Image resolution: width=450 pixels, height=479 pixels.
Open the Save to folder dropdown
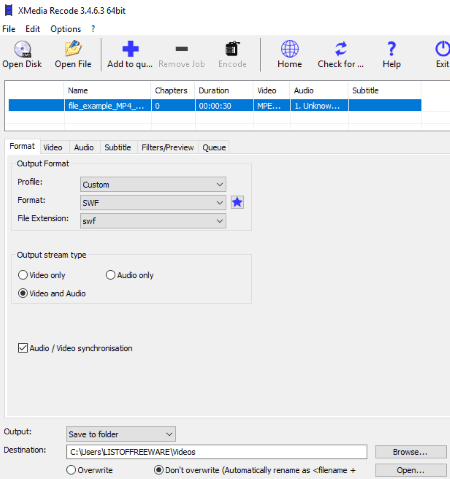click(121, 434)
